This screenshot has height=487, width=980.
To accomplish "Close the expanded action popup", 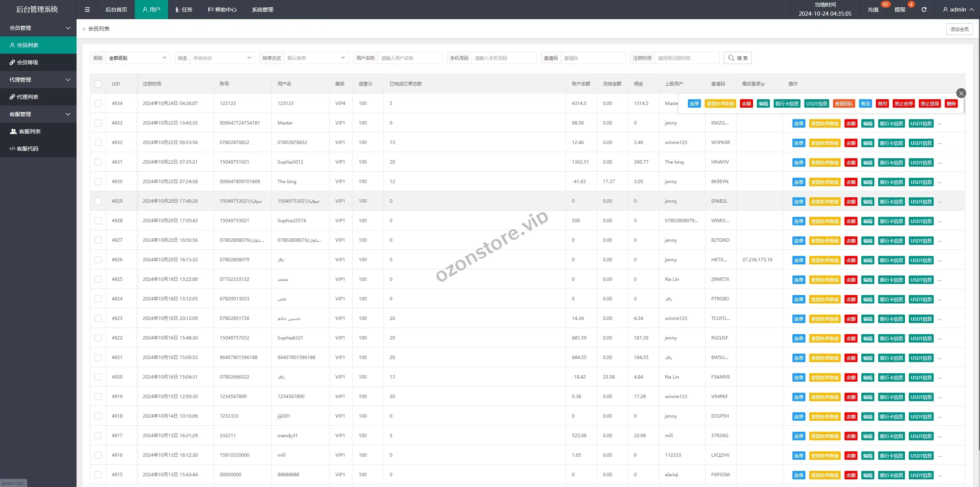I will [x=961, y=93].
